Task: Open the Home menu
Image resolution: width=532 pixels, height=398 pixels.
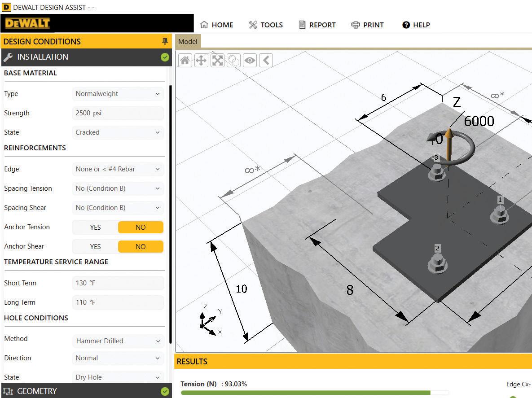Action: (216, 25)
